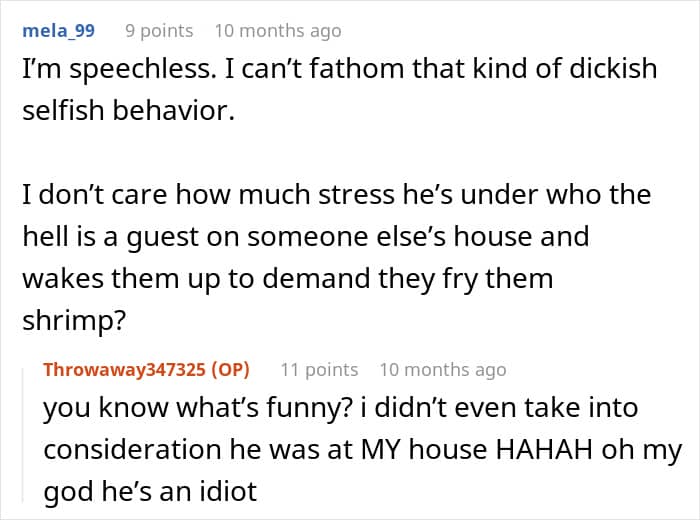Click the word "consideration" in OP's reply
Viewport: 700px width, 520px height.
(x=133, y=449)
